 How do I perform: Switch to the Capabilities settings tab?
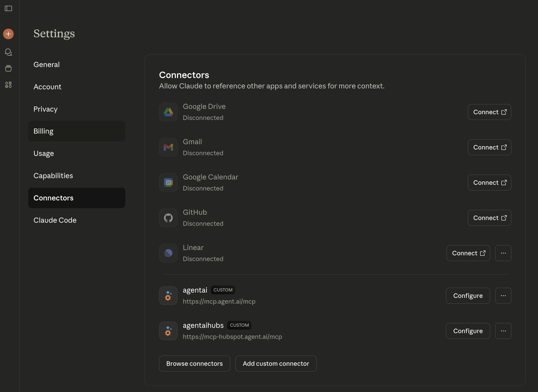click(x=53, y=175)
